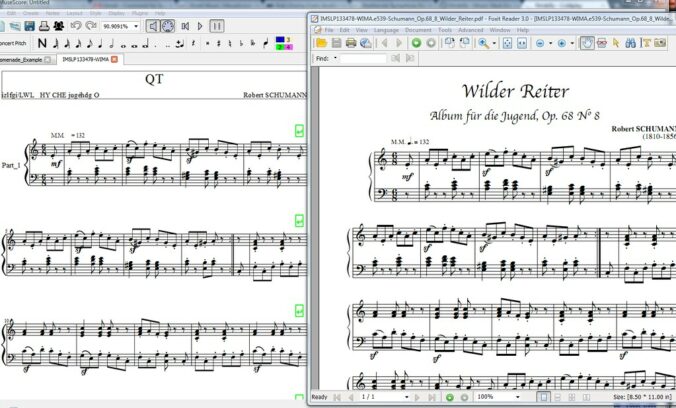This screenshot has width=676, height=408.
Task: Open Foxit status bar 100% zoom dropdown
Action: (518, 397)
